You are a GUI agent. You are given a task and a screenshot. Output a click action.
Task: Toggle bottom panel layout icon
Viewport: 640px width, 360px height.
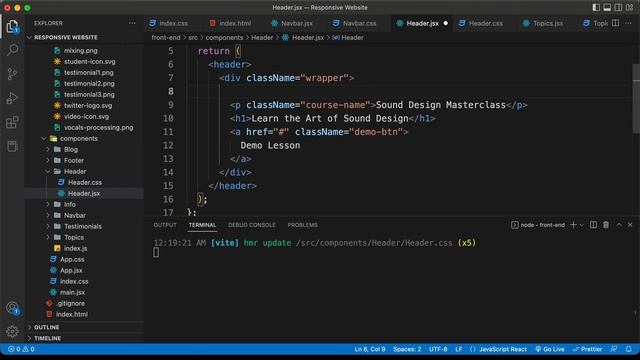[x=607, y=7]
